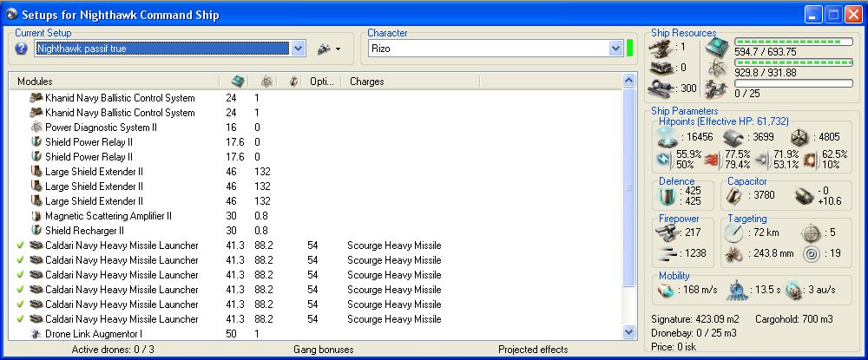Click the armor hitpoints icon
Screen dimensions: 868x360
click(733, 137)
